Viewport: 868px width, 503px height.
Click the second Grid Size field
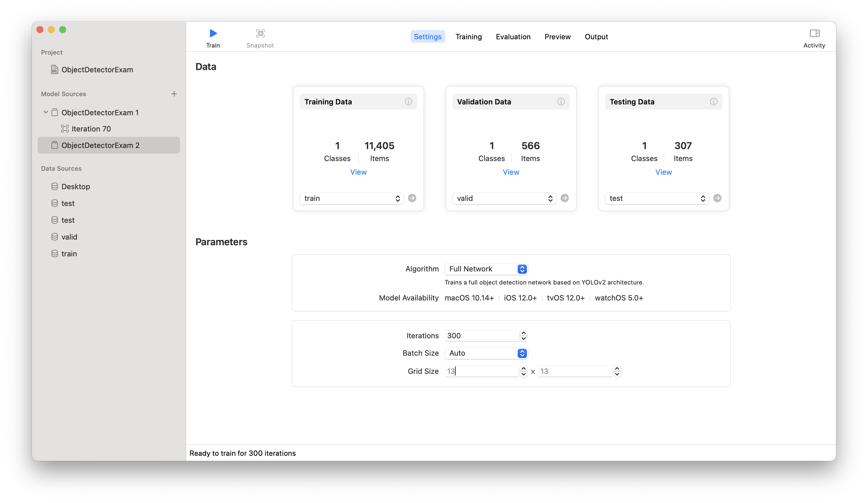click(x=575, y=371)
